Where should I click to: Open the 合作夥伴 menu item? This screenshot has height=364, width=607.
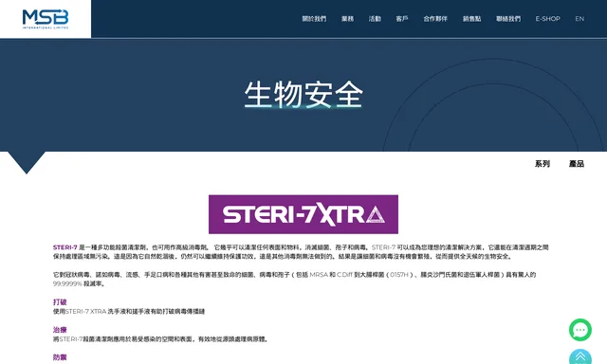click(x=435, y=19)
